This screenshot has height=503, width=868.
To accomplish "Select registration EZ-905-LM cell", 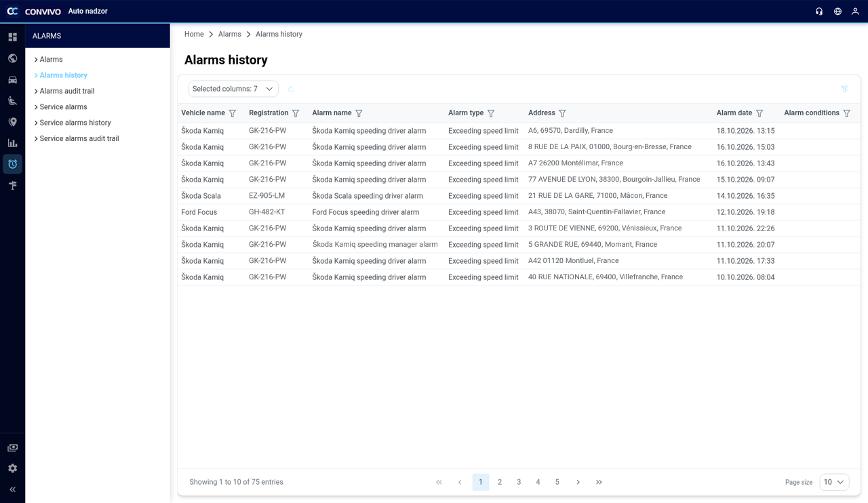I will (x=267, y=196).
